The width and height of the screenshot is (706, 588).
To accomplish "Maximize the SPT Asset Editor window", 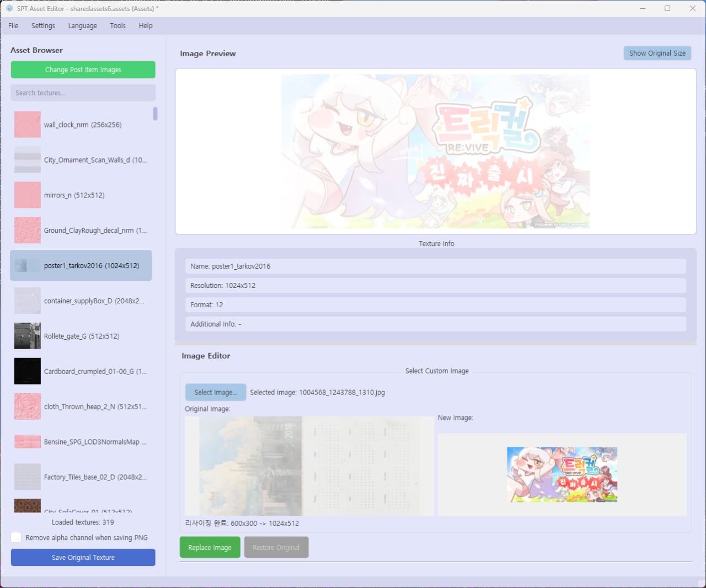I will (x=667, y=8).
